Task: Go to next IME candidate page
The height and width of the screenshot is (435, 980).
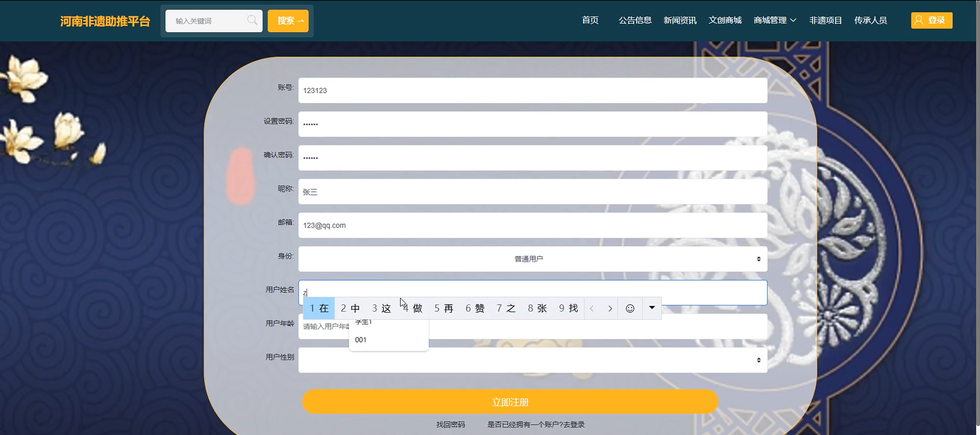Action: point(610,308)
